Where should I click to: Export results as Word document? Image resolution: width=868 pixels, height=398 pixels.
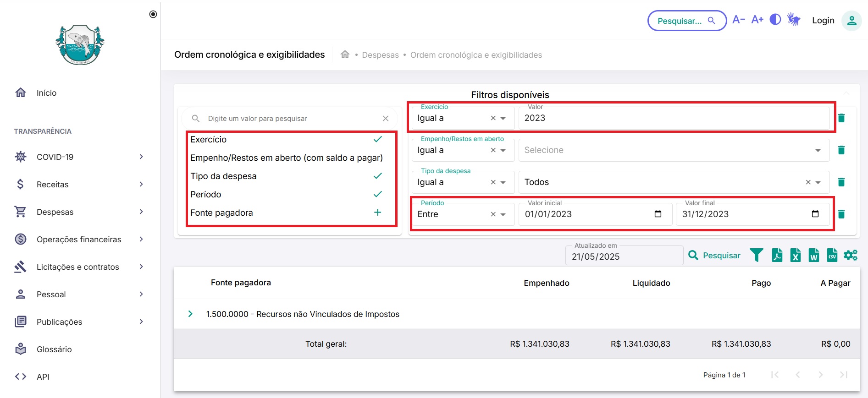tap(814, 255)
